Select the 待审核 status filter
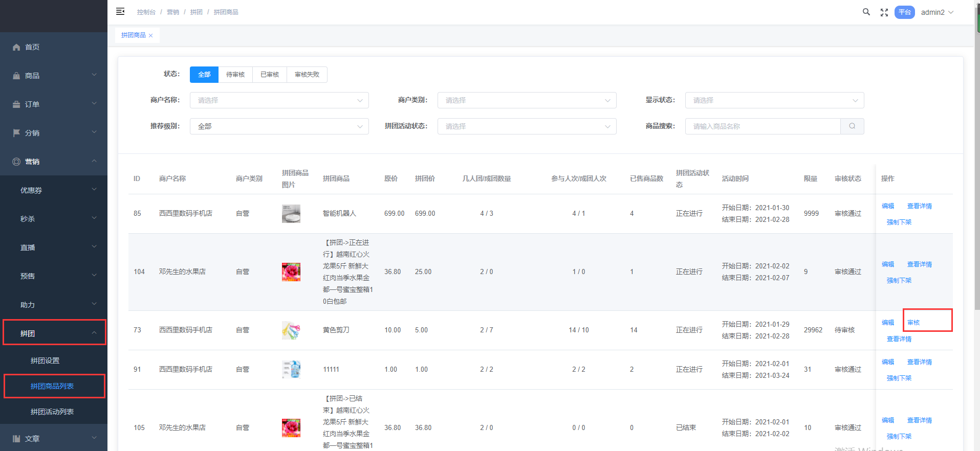 pyautogui.click(x=235, y=75)
